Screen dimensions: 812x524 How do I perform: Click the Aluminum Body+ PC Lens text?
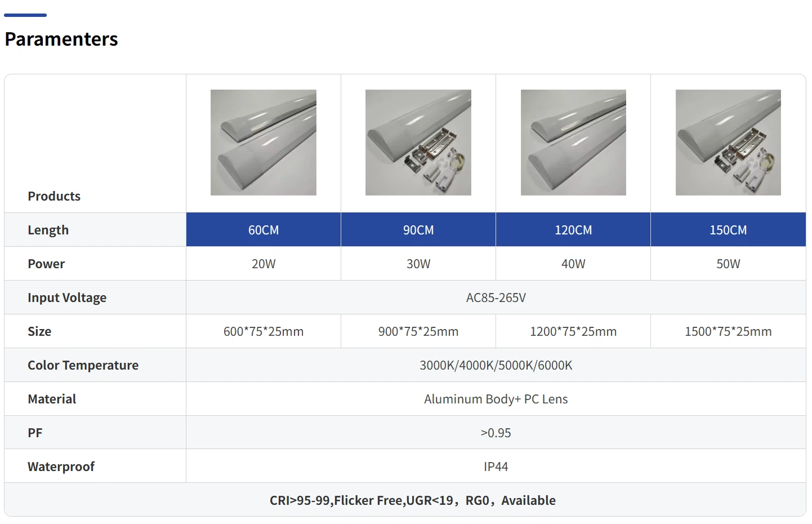click(x=496, y=399)
